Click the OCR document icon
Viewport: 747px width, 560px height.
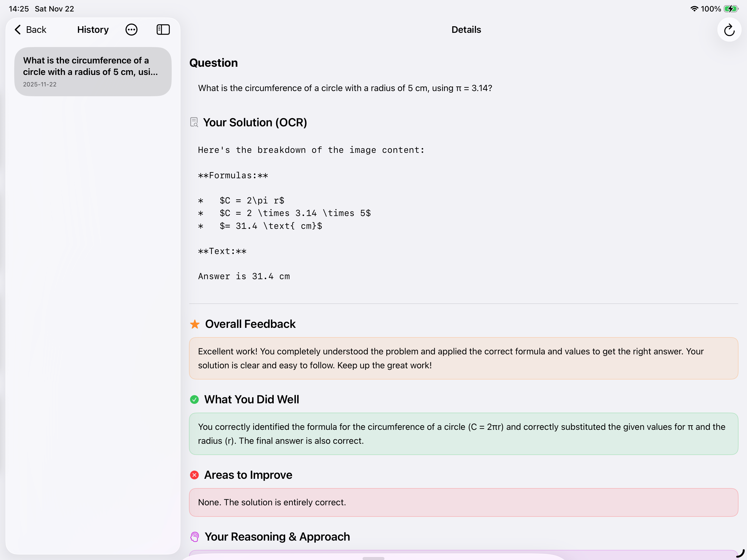194,122
